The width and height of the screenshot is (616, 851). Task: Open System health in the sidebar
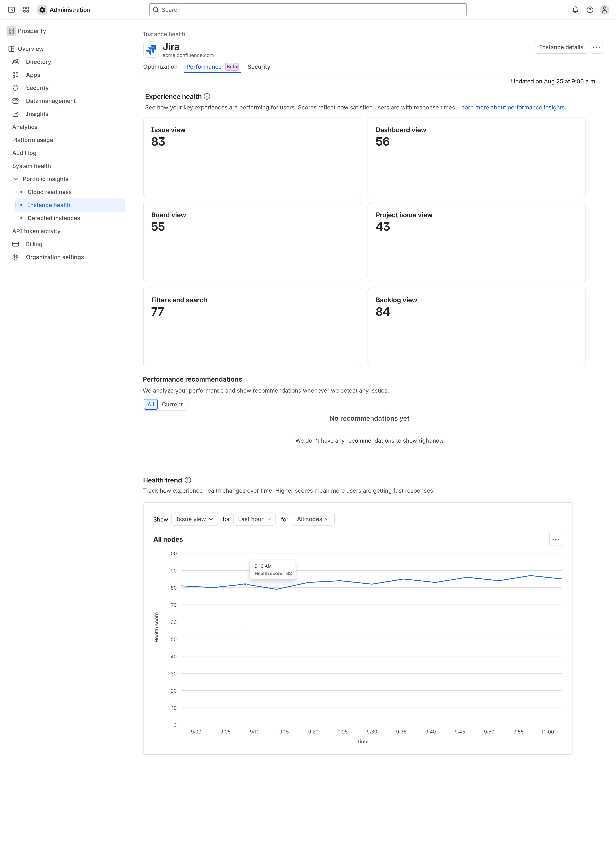(31, 166)
